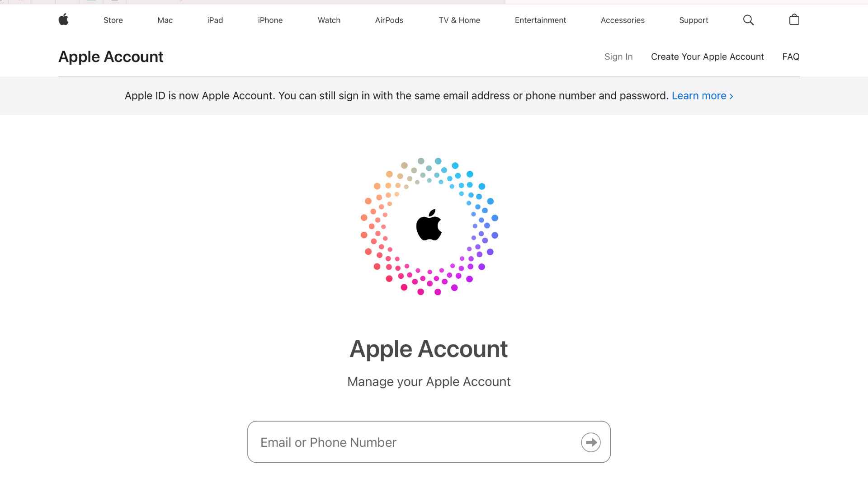Image resolution: width=868 pixels, height=488 pixels.
Task: Open the Watch navigation item
Action: pos(329,20)
